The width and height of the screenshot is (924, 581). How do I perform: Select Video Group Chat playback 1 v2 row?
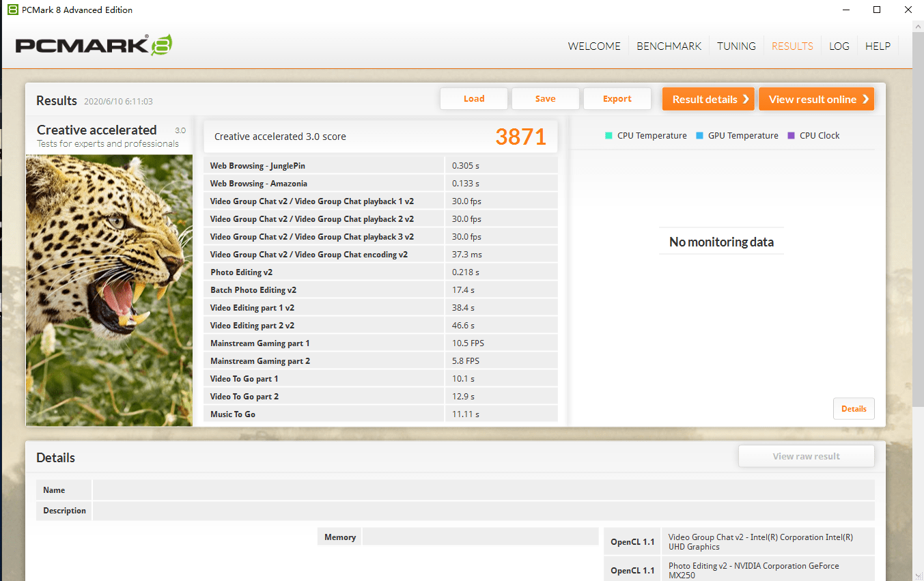point(380,201)
